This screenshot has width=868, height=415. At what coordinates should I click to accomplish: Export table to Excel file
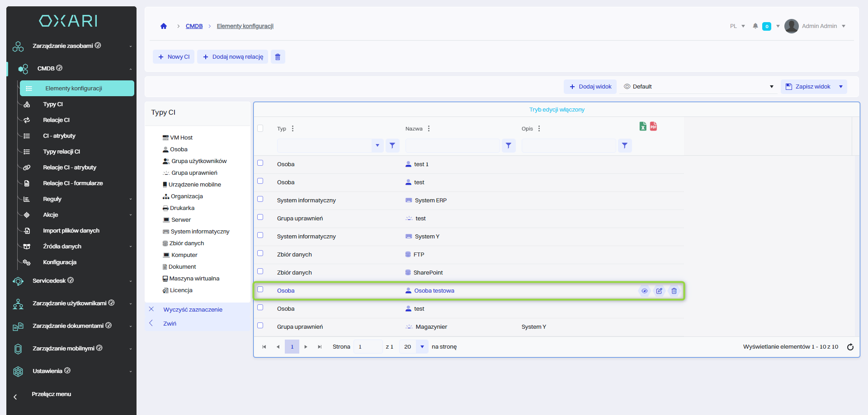click(642, 126)
